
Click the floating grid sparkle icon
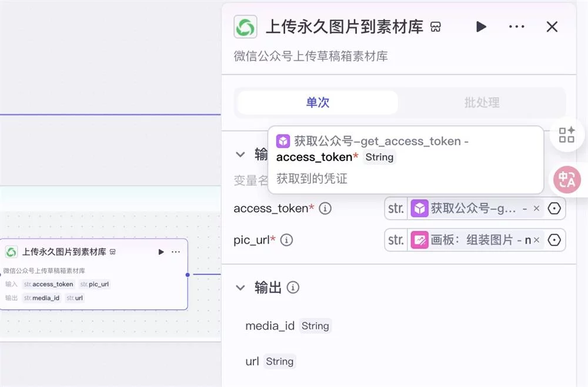[567, 135]
